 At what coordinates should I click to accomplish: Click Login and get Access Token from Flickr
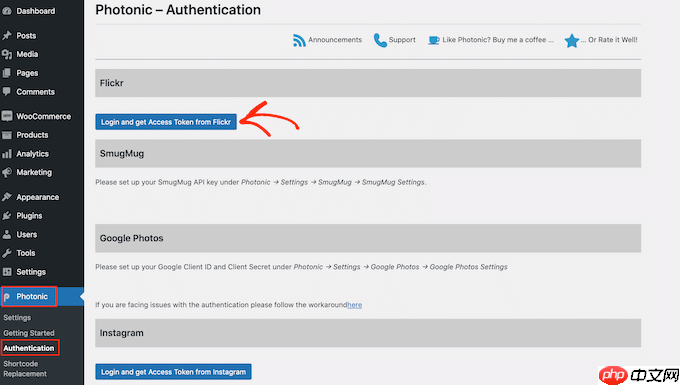click(166, 122)
